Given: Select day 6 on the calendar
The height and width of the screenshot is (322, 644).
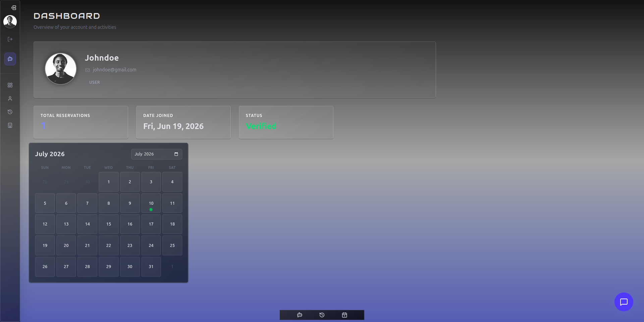Looking at the screenshot, I should [x=66, y=203].
